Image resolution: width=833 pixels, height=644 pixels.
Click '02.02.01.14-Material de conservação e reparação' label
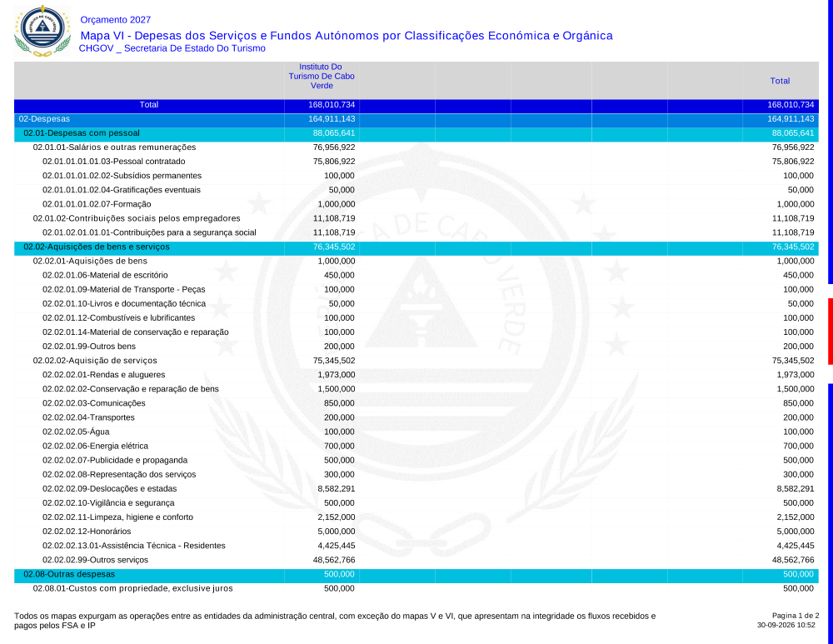136,332
